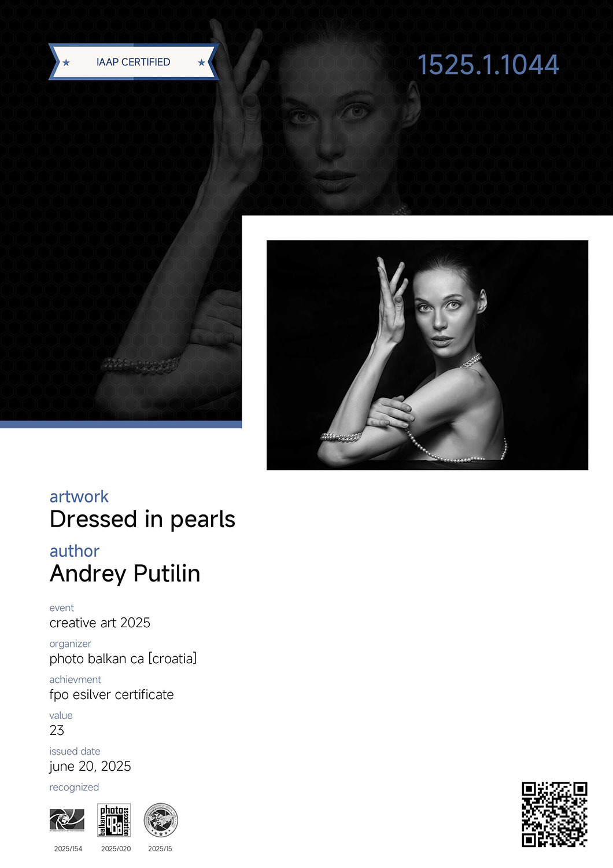Click the blue horizontal accent bar
The width and height of the screenshot is (613, 868).
coord(121,424)
